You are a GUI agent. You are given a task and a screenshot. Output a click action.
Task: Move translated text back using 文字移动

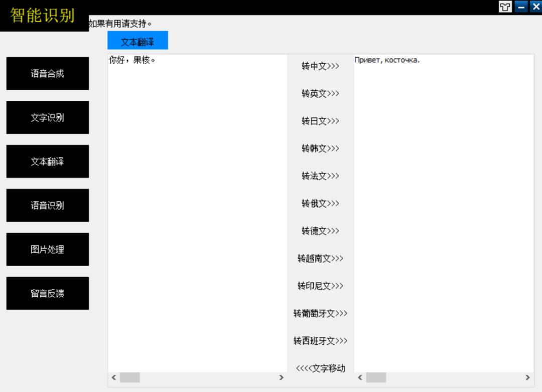[320, 367]
